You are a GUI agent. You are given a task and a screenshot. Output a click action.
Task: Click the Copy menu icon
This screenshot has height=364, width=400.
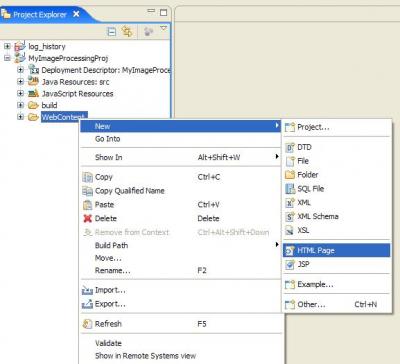[x=87, y=177]
